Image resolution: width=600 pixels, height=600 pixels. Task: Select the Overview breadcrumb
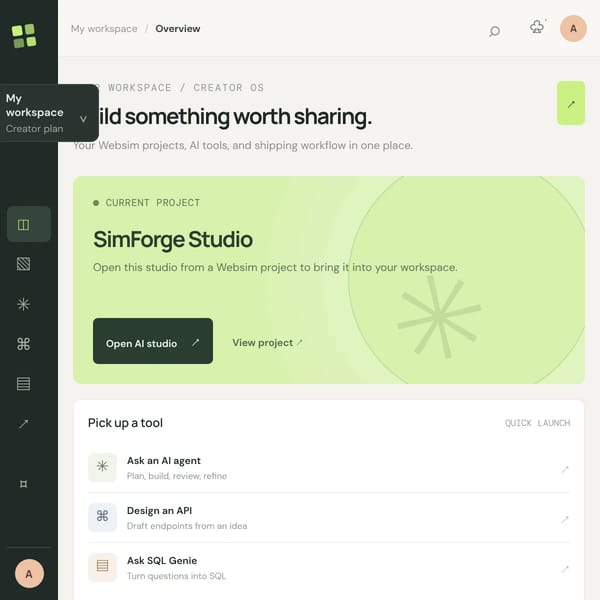(178, 29)
